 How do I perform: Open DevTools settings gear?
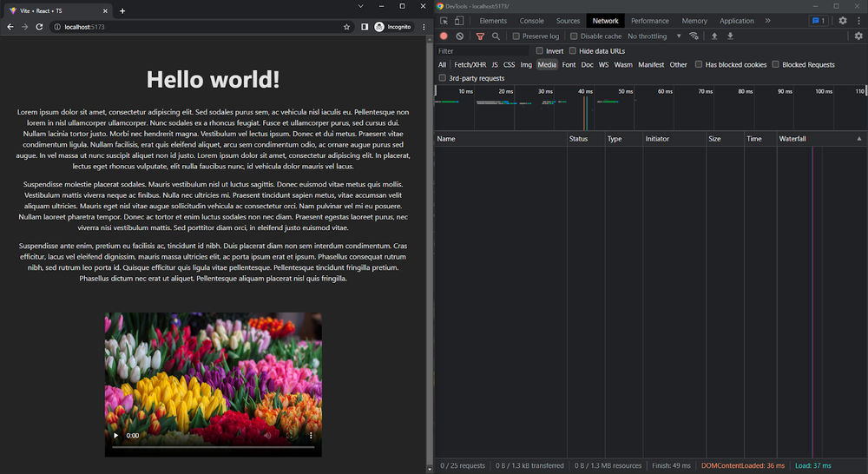(842, 21)
